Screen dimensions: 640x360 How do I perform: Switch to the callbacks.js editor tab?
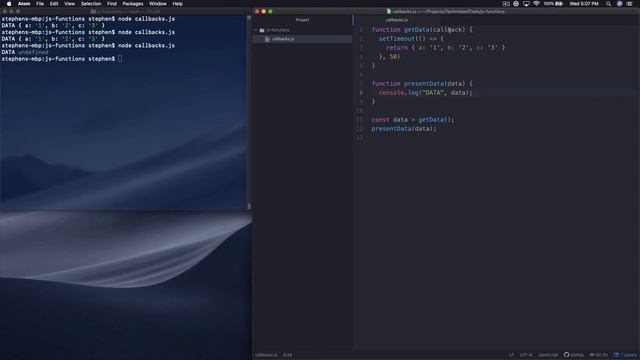[396, 20]
